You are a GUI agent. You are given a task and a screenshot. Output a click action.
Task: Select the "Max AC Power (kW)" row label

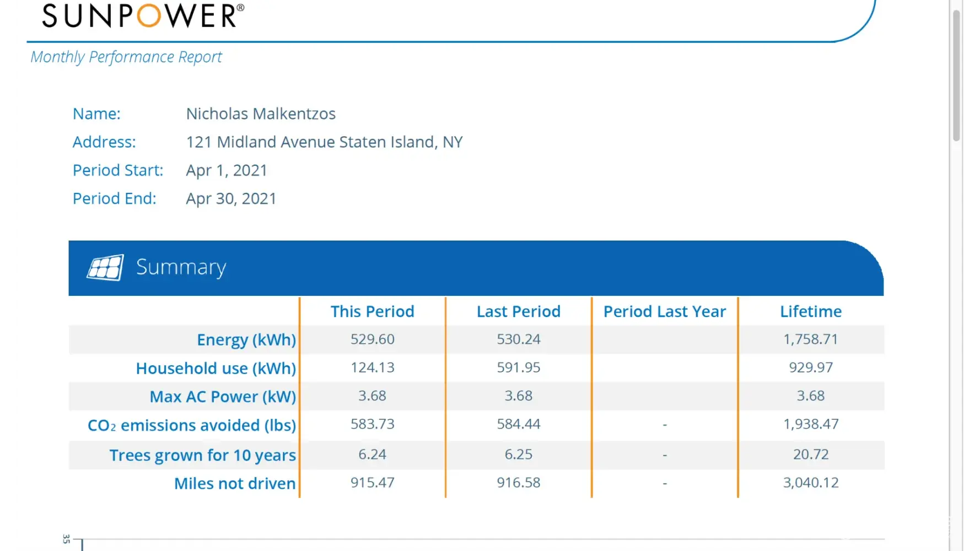pyautogui.click(x=223, y=397)
